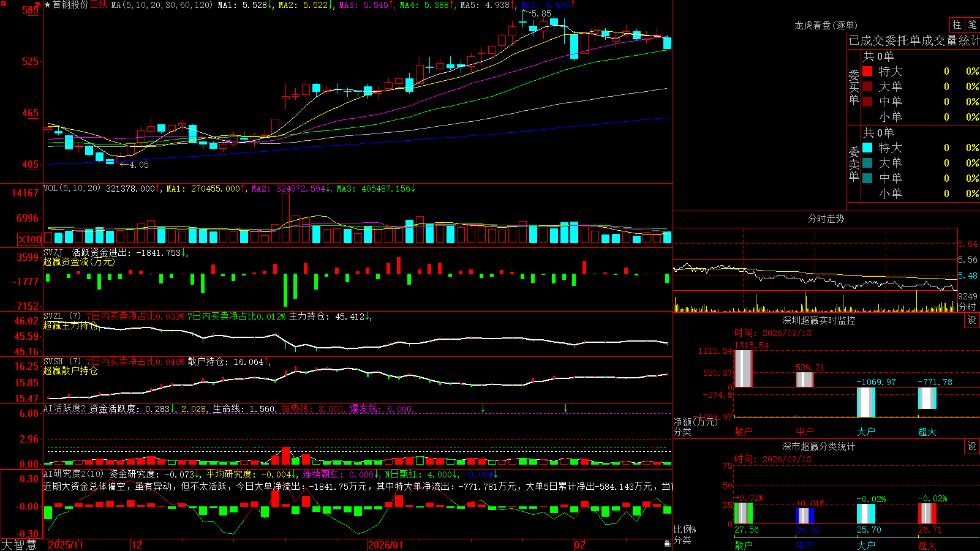Open MA(5,10,20,30,60,120) indicator parameters

162,5
